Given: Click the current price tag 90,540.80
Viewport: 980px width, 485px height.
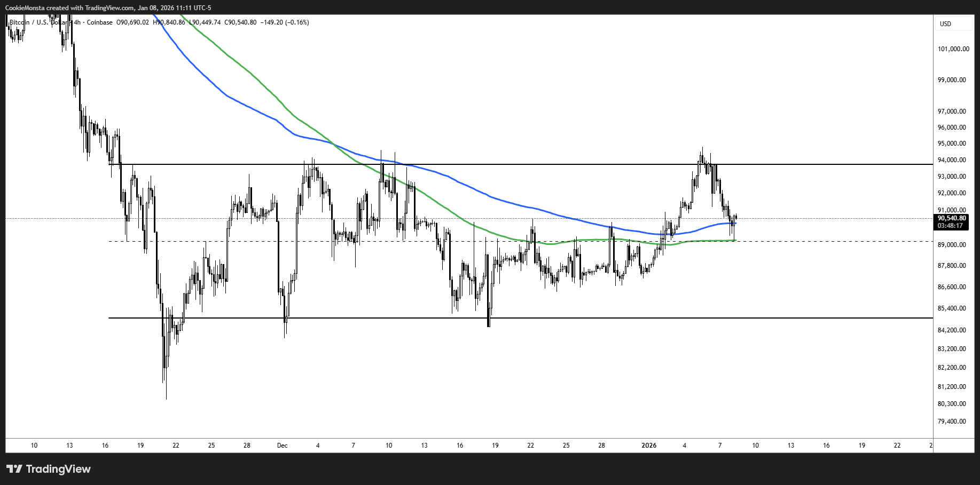Looking at the screenshot, I should coord(951,218).
